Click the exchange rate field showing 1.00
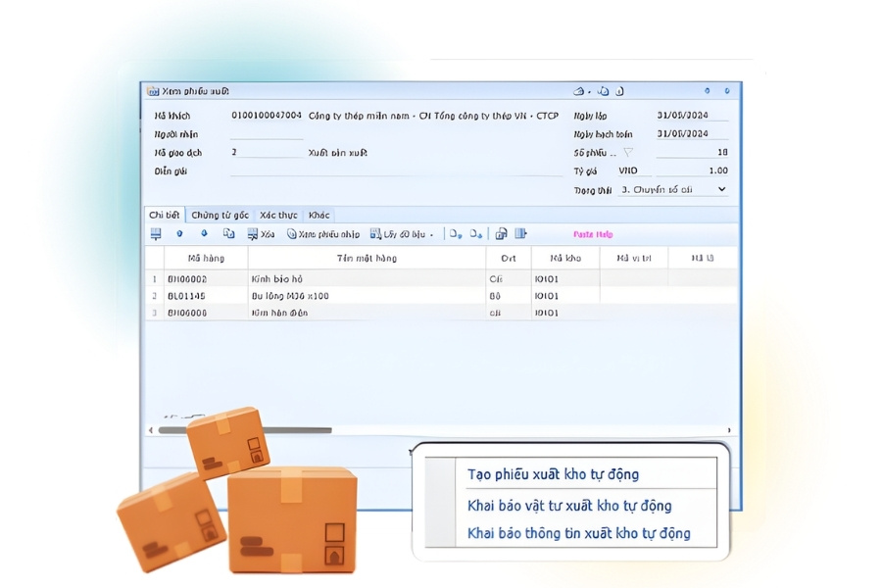The height and width of the screenshot is (588, 882). point(692,171)
